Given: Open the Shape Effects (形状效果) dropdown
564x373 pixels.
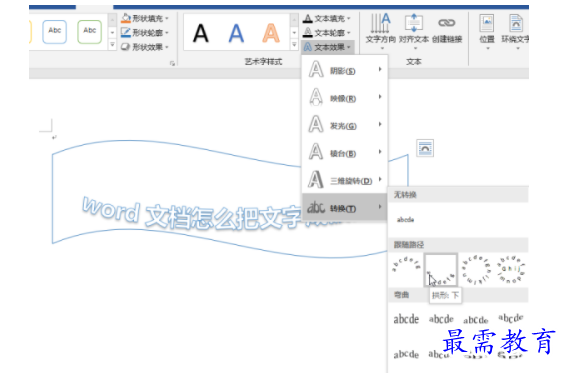Looking at the screenshot, I should (x=145, y=47).
